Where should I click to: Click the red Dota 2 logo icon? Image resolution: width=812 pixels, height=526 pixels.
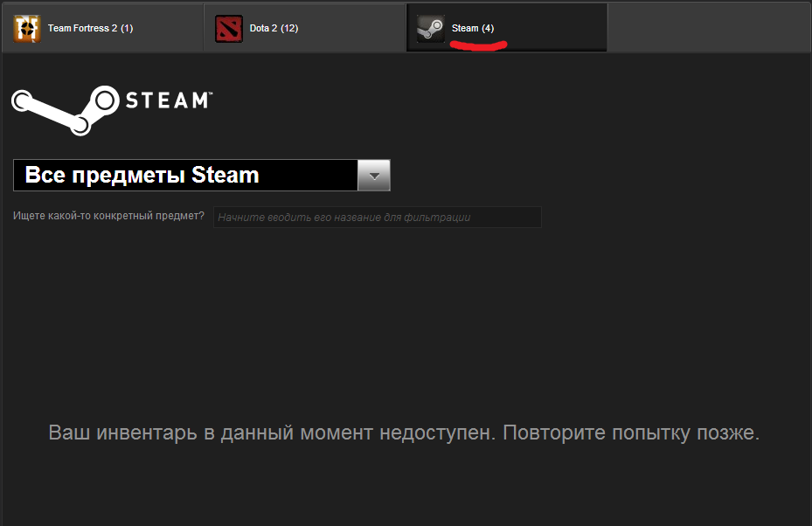pos(229,28)
